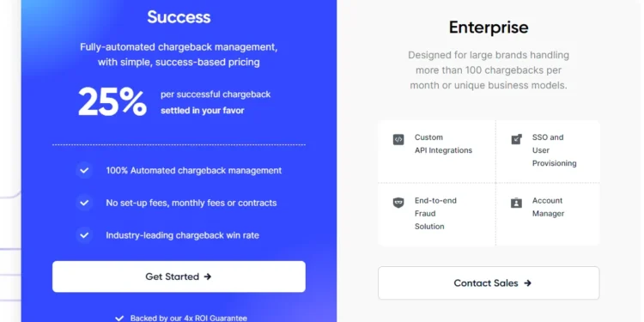
Task: Click checkmark next to Industry-leading chargeback win rate
Action: (x=84, y=235)
